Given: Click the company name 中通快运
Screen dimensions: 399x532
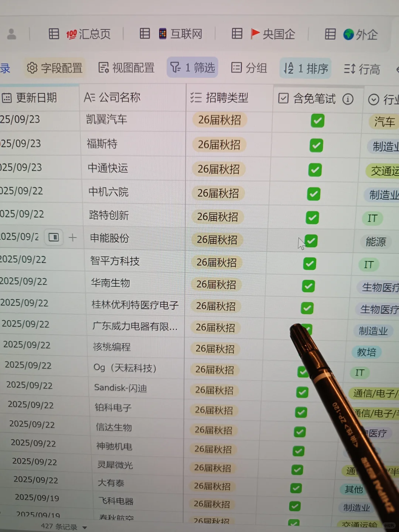Looking at the screenshot, I should (108, 168).
